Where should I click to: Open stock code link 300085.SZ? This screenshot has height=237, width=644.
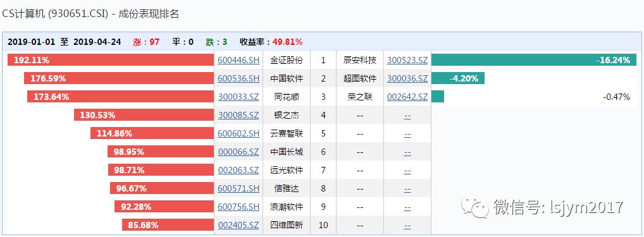point(238,115)
